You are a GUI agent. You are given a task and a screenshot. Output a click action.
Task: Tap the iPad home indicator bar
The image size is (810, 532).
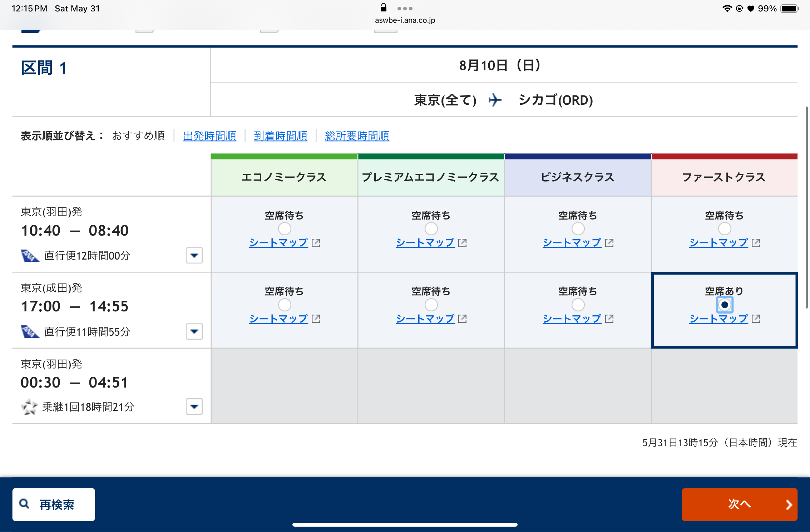pos(405,524)
